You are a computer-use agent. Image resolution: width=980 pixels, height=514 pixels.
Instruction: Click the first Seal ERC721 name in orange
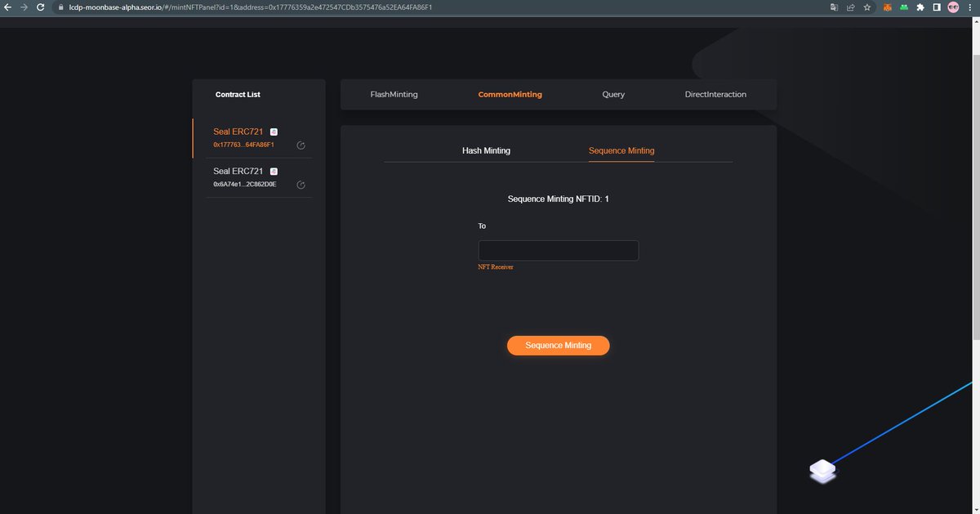tap(238, 132)
